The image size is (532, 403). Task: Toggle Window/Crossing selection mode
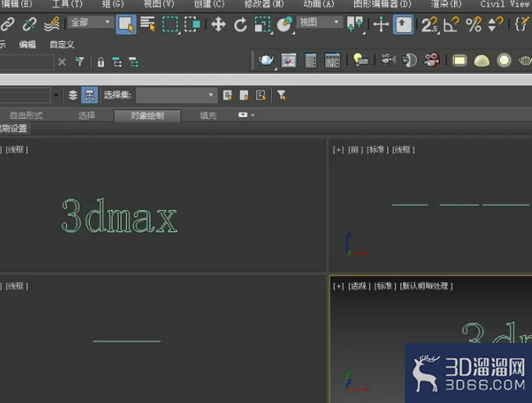[x=192, y=25]
